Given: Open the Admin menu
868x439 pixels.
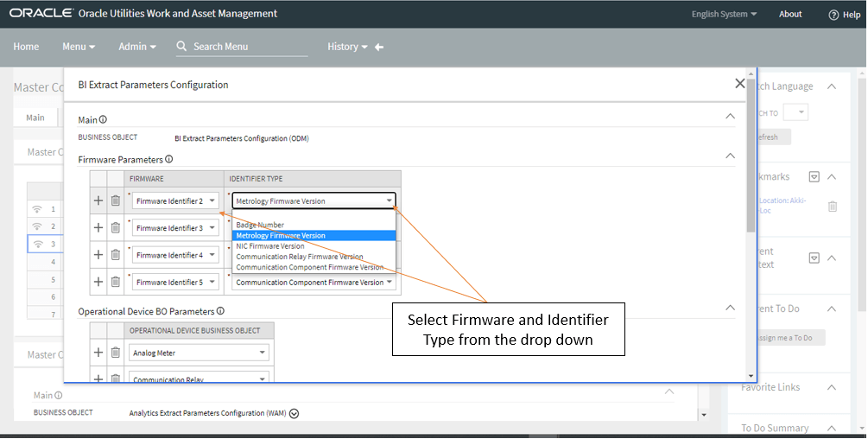Looking at the screenshot, I should pos(137,47).
